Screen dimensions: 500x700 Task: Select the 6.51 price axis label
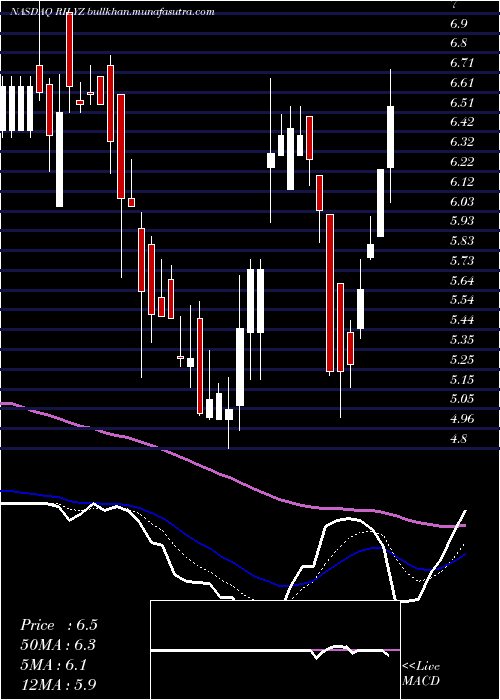461,103
